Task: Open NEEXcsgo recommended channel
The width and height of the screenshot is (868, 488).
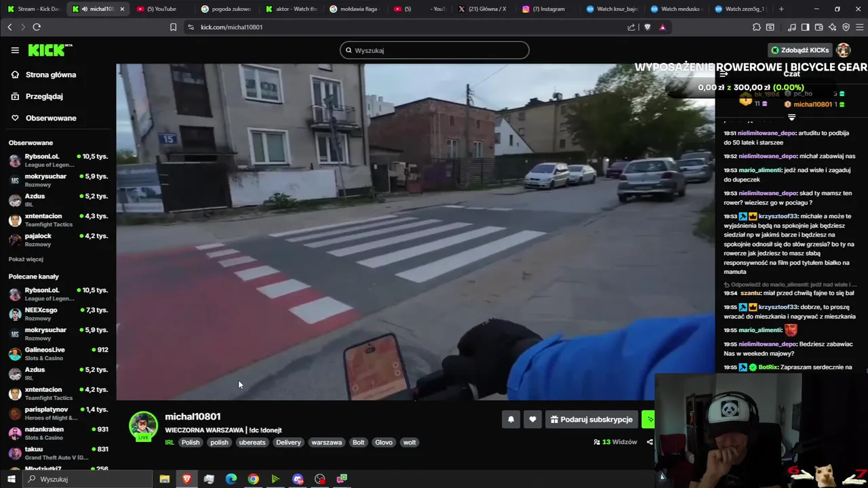Action: coord(58,314)
